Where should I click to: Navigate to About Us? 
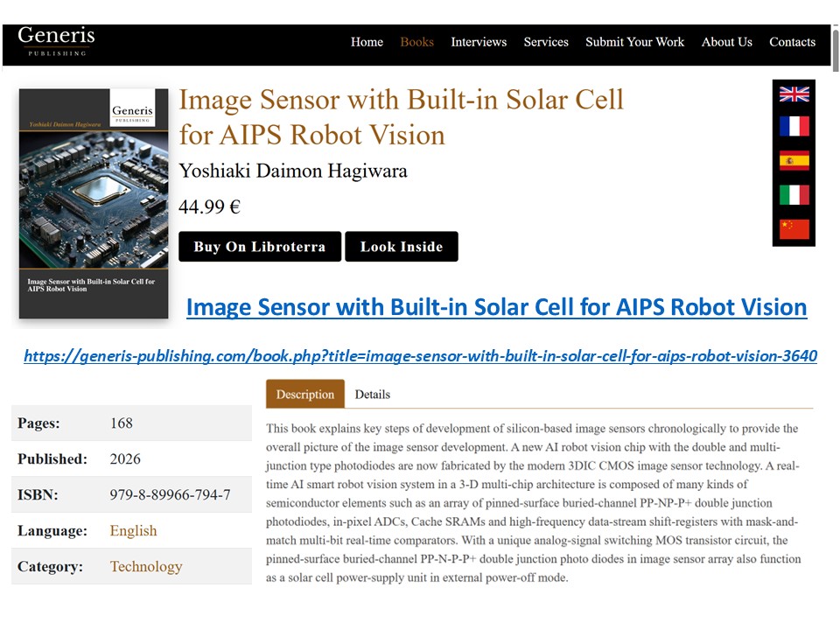(727, 42)
